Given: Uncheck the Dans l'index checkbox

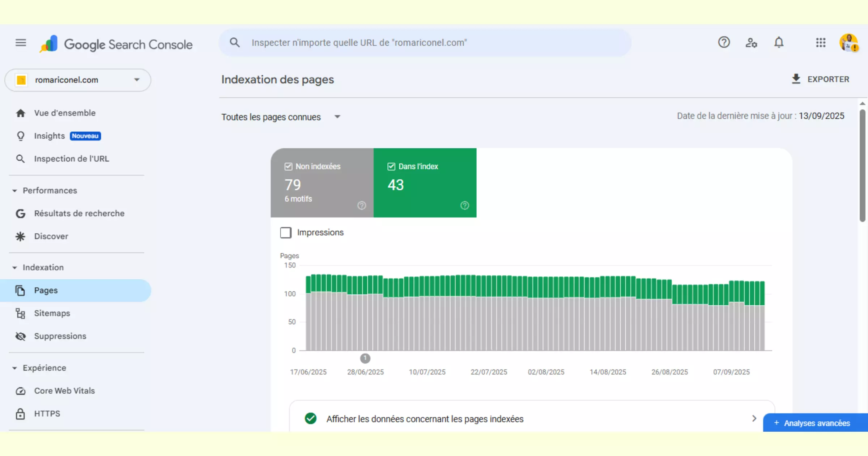Looking at the screenshot, I should [391, 166].
